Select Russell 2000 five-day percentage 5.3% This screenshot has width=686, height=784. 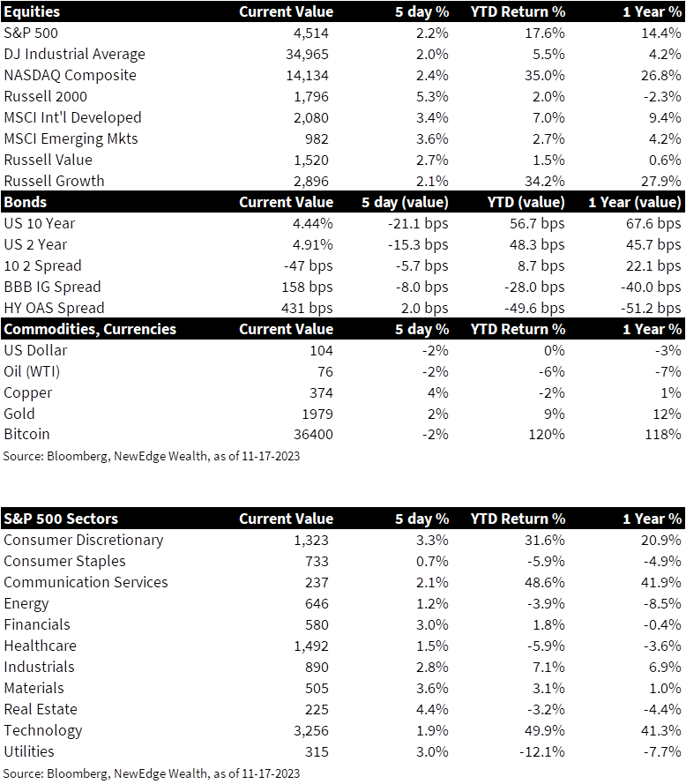[432, 96]
